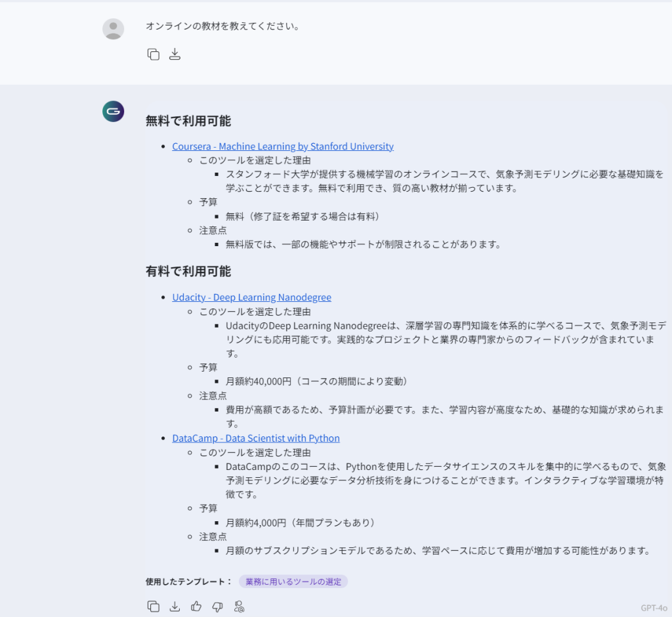Image resolution: width=672 pixels, height=617 pixels.
Task: Open the DataCamp Data Scientist with Python link
Action: tap(256, 438)
